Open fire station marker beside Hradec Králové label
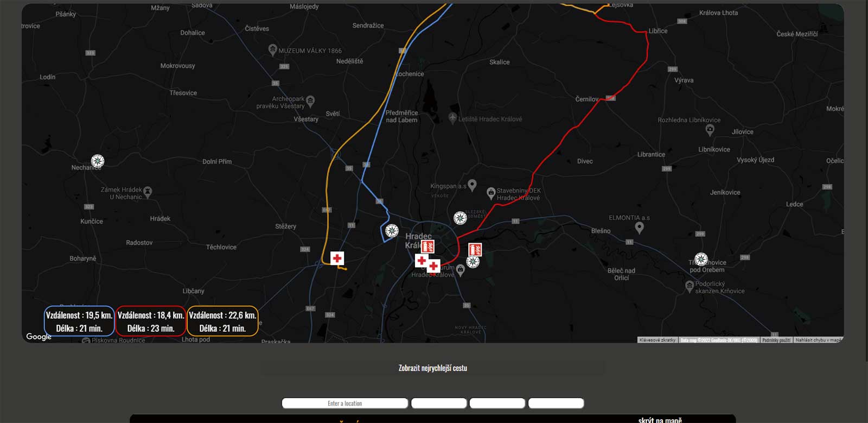Image resolution: width=868 pixels, height=423 pixels. pos(427,247)
